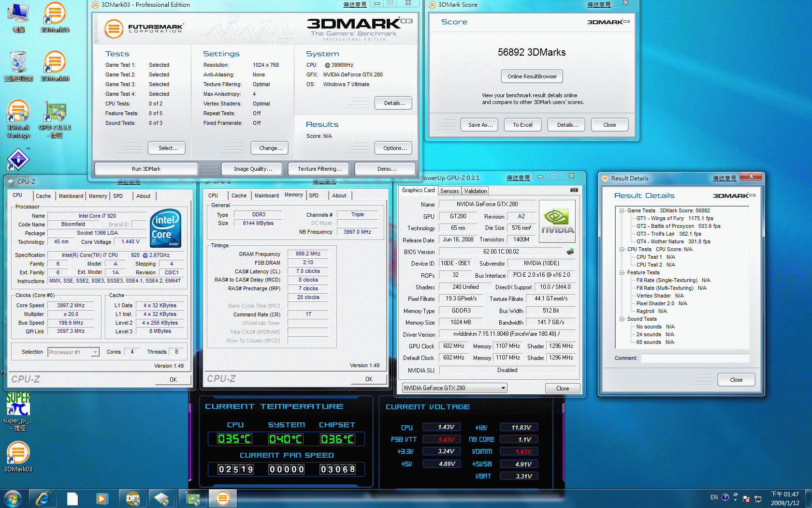The image size is (812, 508).
Task: Click the feedback link in GPU-Z title bar
Action: pyautogui.click(x=518, y=178)
